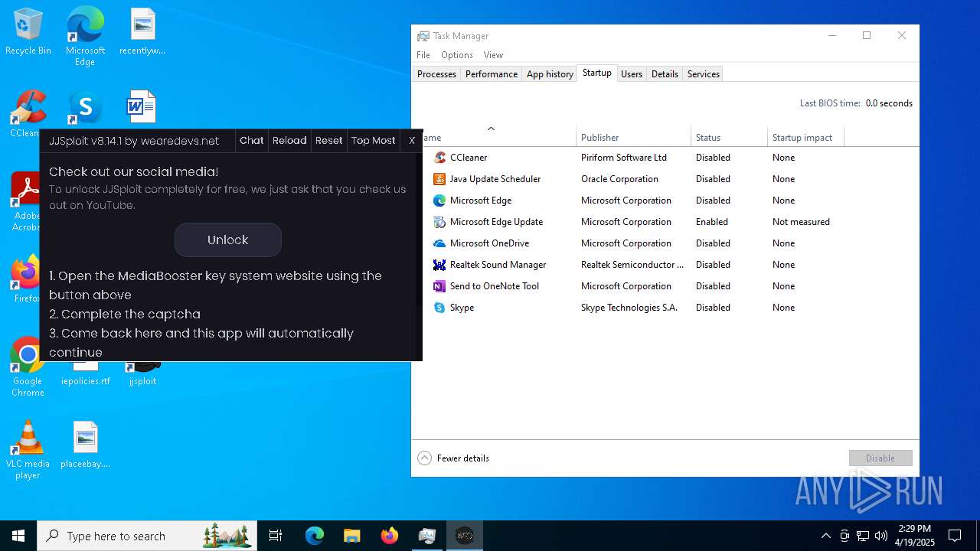Open File Explorer from the taskbar

pyautogui.click(x=352, y=536)
